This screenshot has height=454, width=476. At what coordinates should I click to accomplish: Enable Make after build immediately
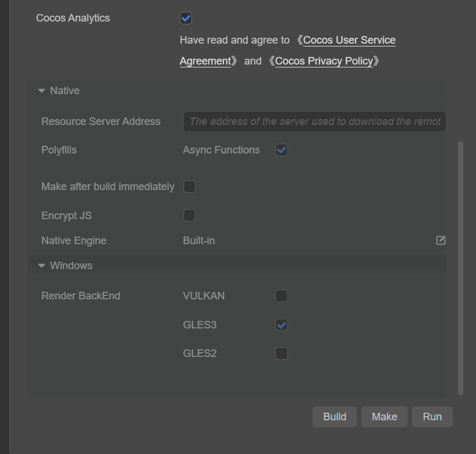[189, 187]
